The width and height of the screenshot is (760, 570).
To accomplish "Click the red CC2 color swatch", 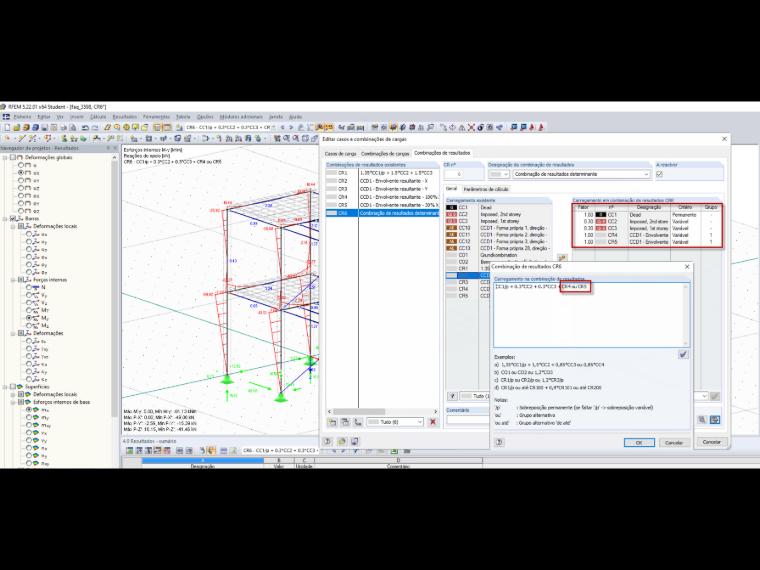I will click(451, 214).
